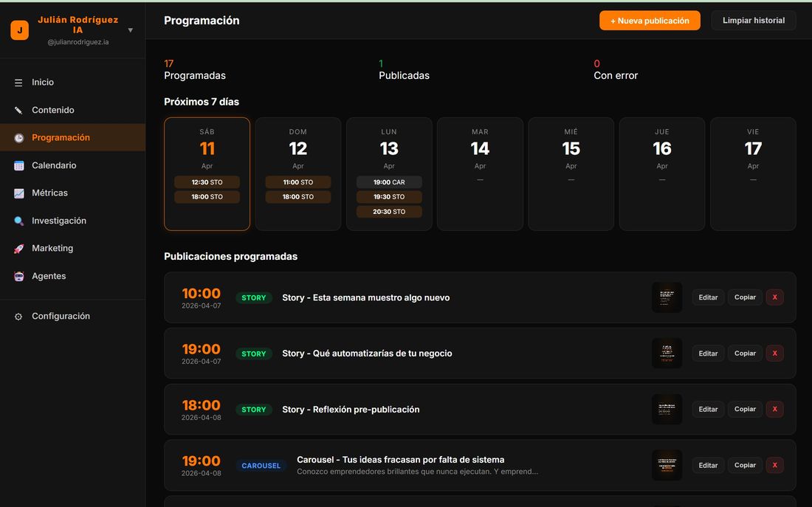
Task: Select the Sáb 11 Apr day card
Action: [x=207, y=174]
